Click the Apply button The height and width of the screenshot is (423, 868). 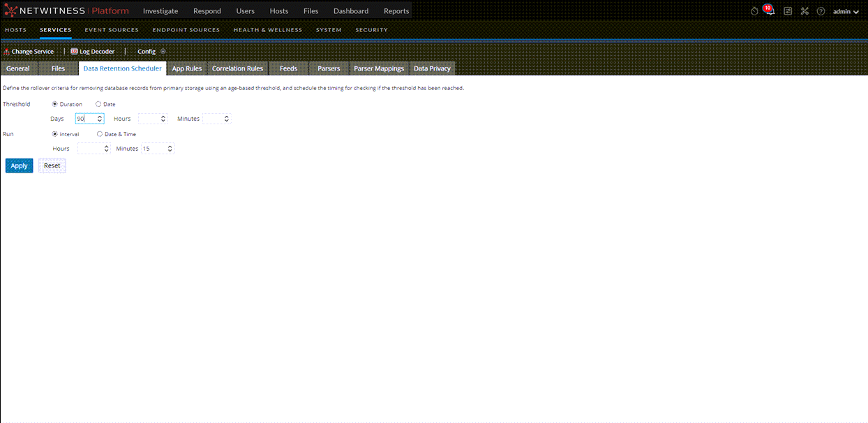tap(19, 165)
